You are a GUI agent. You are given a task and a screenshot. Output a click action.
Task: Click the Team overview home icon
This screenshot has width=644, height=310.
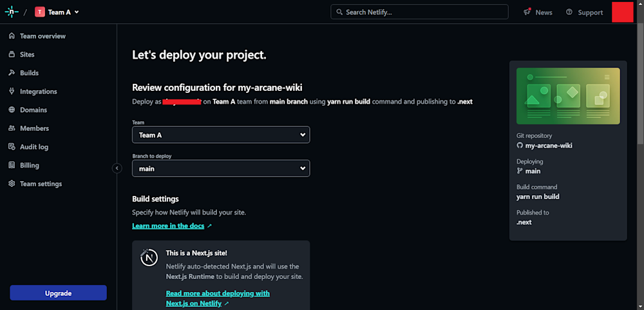click(12, 36)
